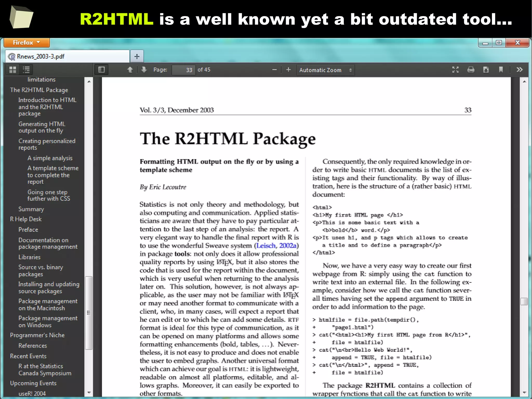Click 'The R2HTML Package' article title

coord(228,139)
